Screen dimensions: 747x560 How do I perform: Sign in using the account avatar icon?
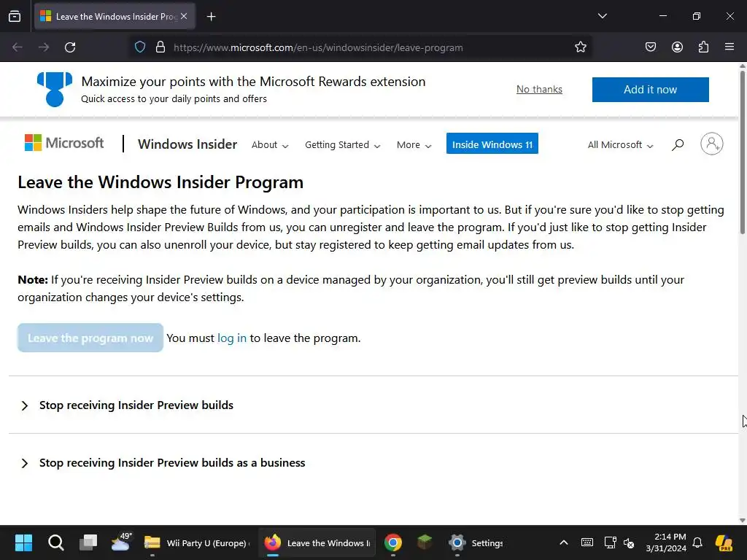point(712,144)
